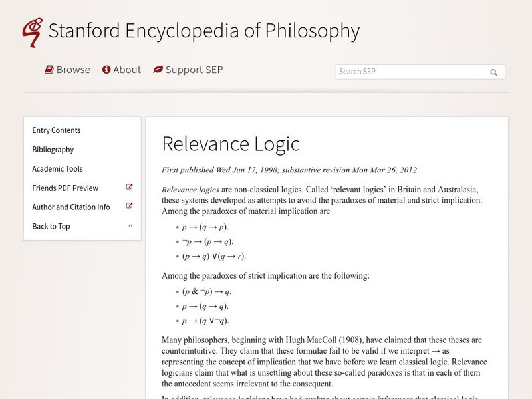This screenshot has width=532, height=399.
Task: Open Academic Tools sidebar link
Action: (x=58, y=169)
